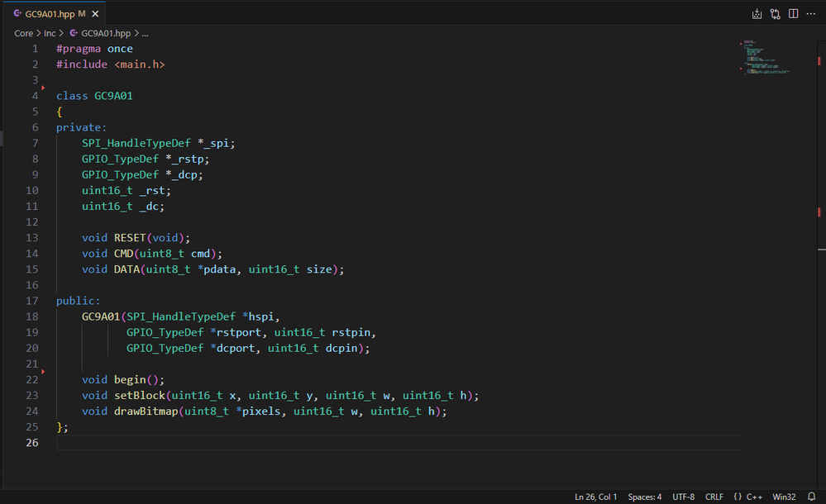Image resolution: width=826 pixels, height=504 pixels.
Task: Change end of line sequence CRLF
Action: (x=714, y=497)
